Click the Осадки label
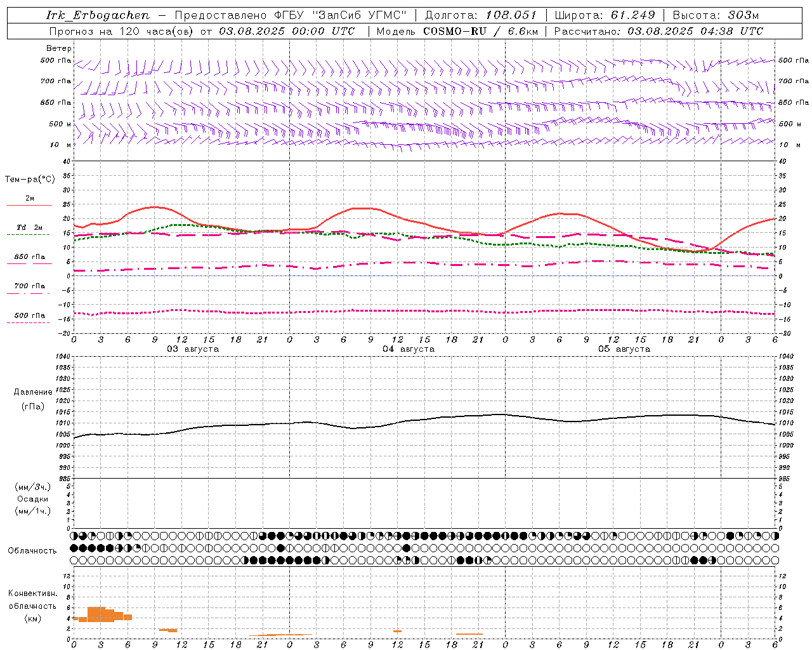 click(x=33, y=499)
